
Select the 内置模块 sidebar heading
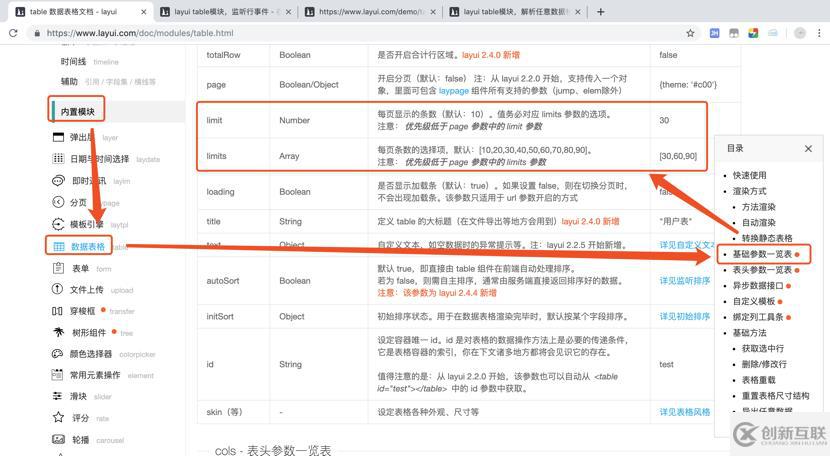point(78,112)
